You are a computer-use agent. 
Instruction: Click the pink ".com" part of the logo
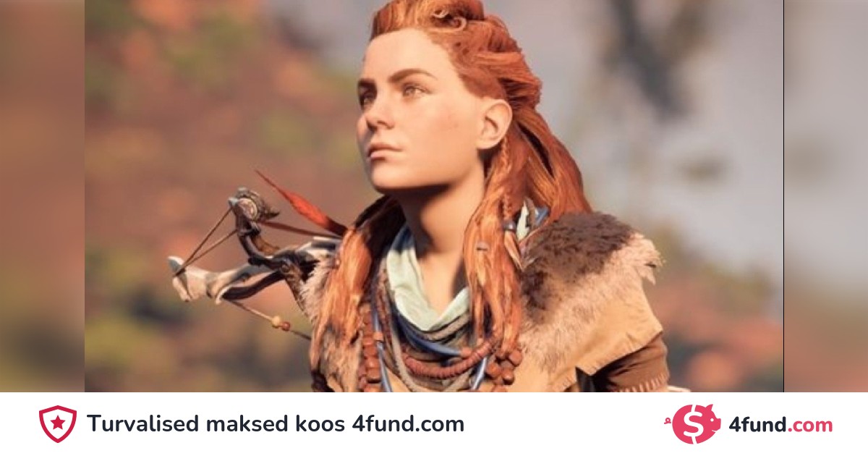pos(809,426)
